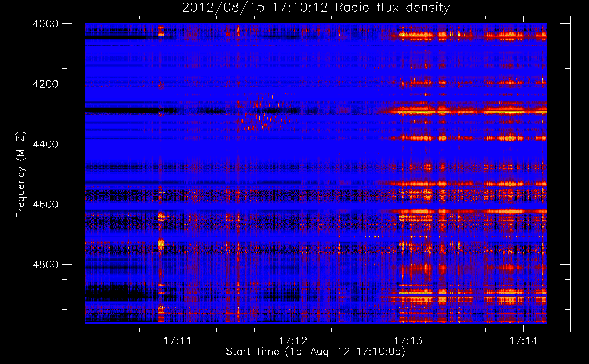Click the 4000 frequency tick label
This screenshot has height=364, width=589.
pos(46,24)
